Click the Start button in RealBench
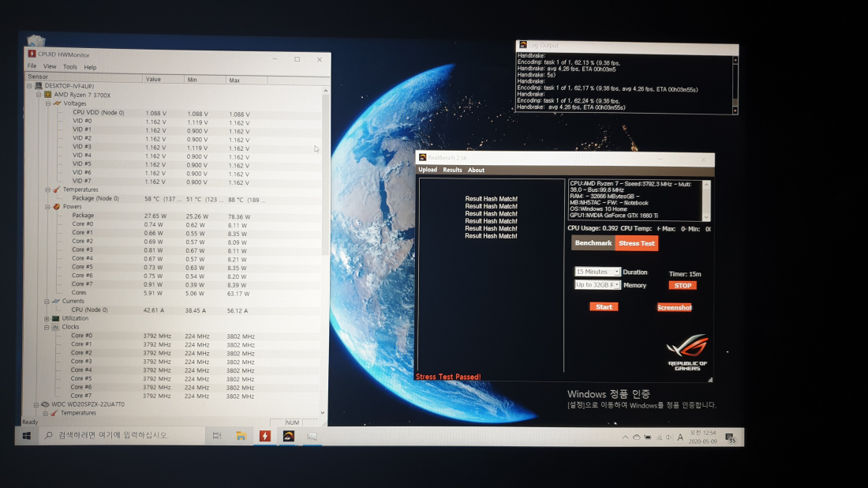 604,307
